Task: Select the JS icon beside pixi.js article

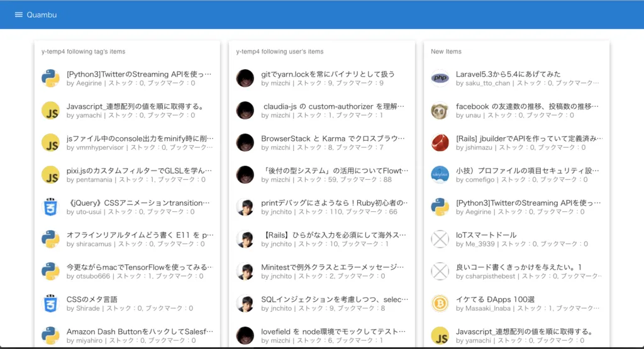Action: tap(50, 175)
